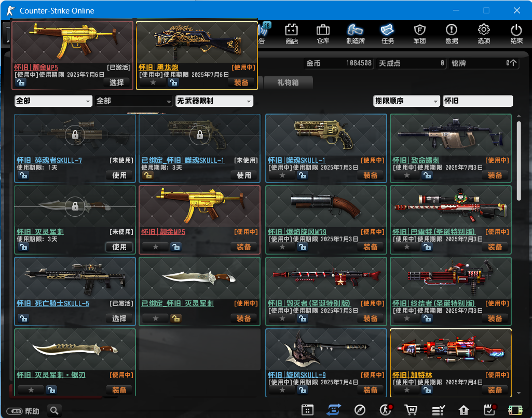
Task: Click lock icon on 怀旧|黑龙炮 card
Action: [x=173, y=82]
